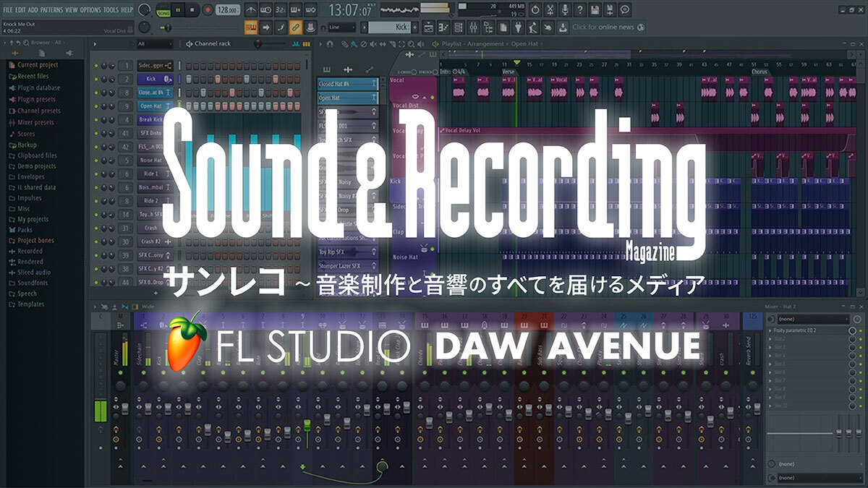Open mixer input (none) dropdown at top

point(814,319)
